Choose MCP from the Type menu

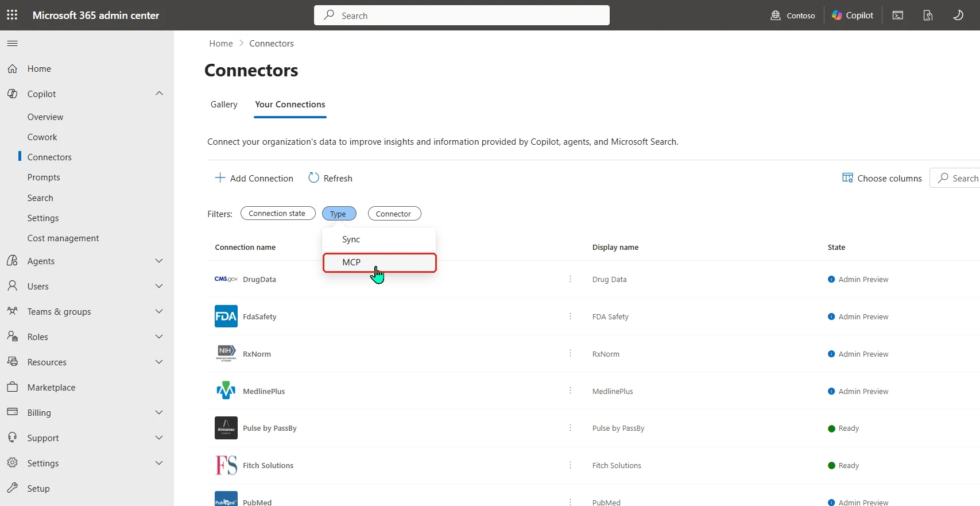pyautogui.click(x=379, y=262)
